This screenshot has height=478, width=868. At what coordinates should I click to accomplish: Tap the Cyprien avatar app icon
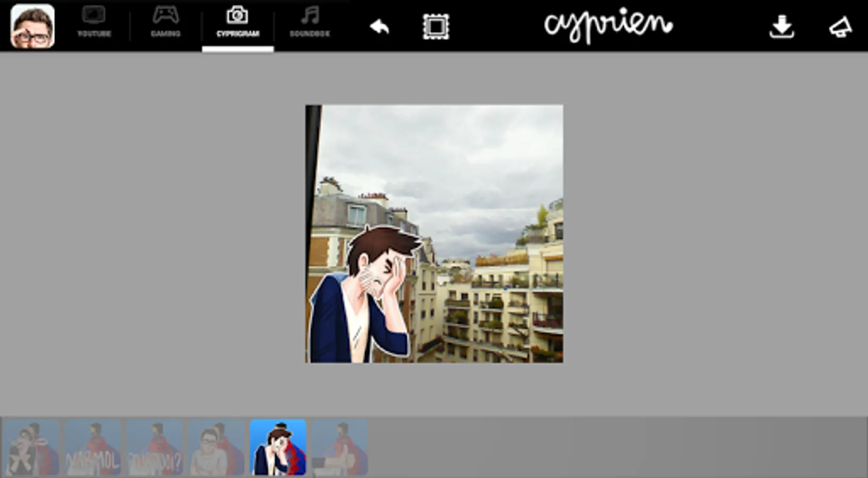(32, 26)
